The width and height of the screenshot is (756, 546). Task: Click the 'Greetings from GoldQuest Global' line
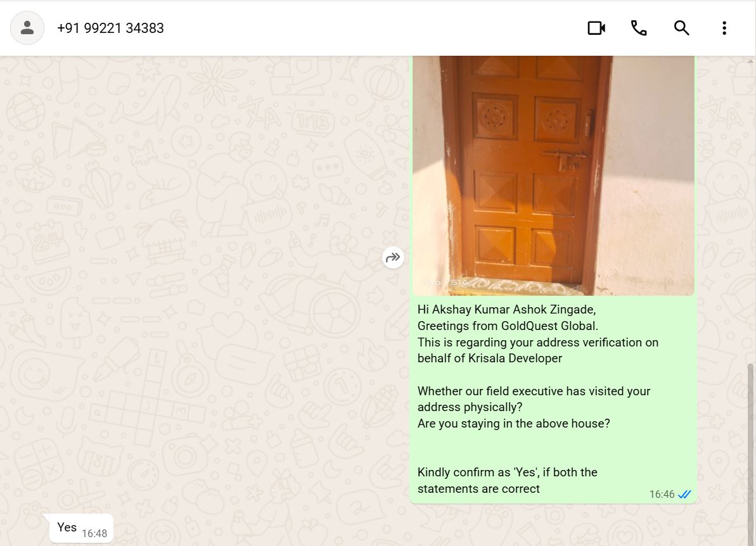coord(508,326)
